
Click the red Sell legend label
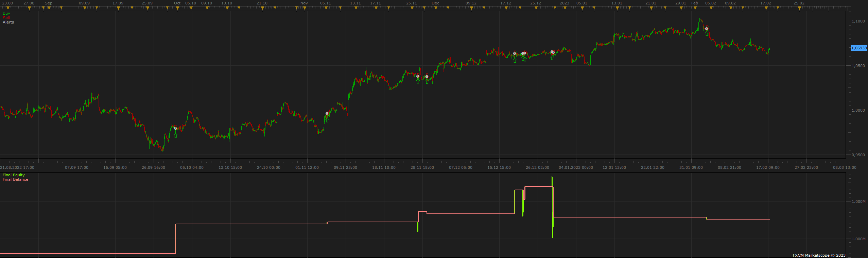click(6, 18)
